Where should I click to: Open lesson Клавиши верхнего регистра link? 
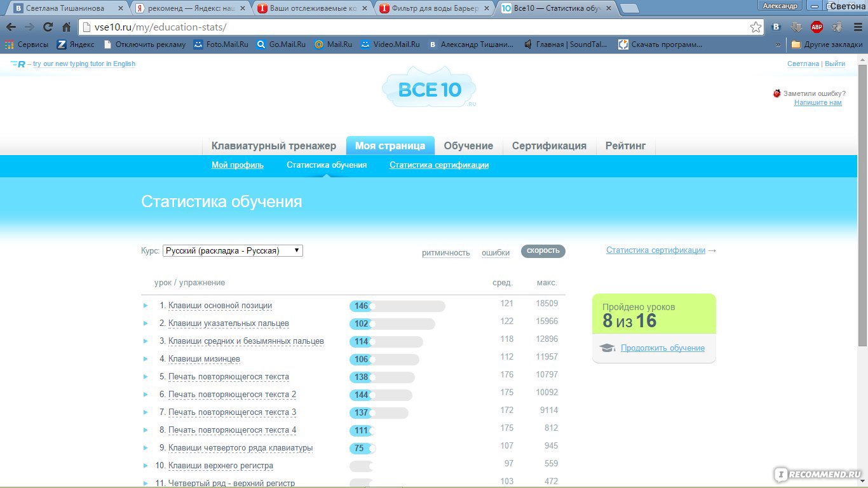click(x=220, y=466)
